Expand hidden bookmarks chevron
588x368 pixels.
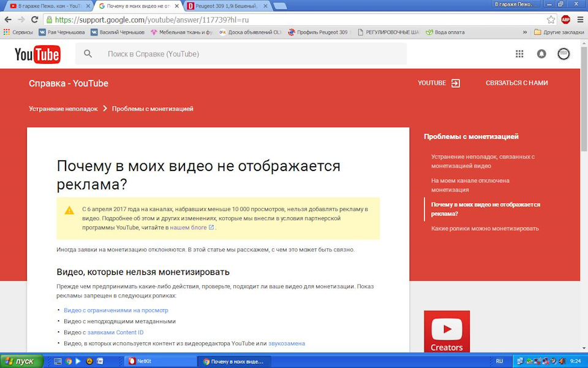525,33
